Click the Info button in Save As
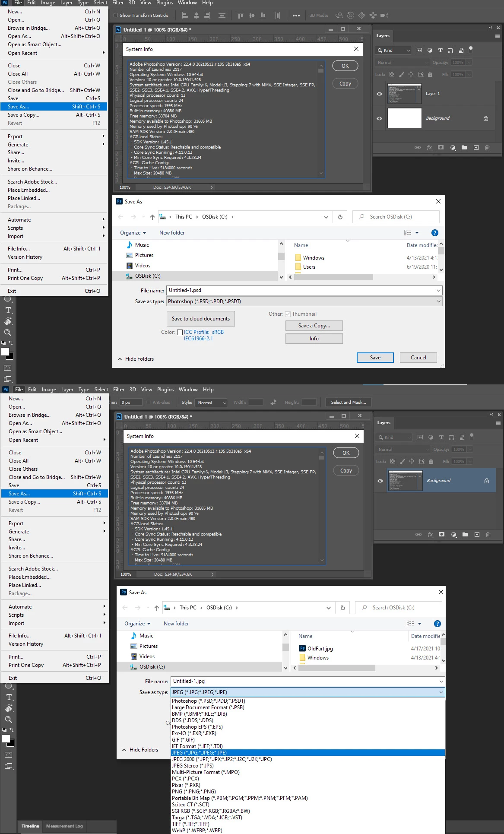The height and width of the screenshot is (834, 504). [x=314, y=339]
